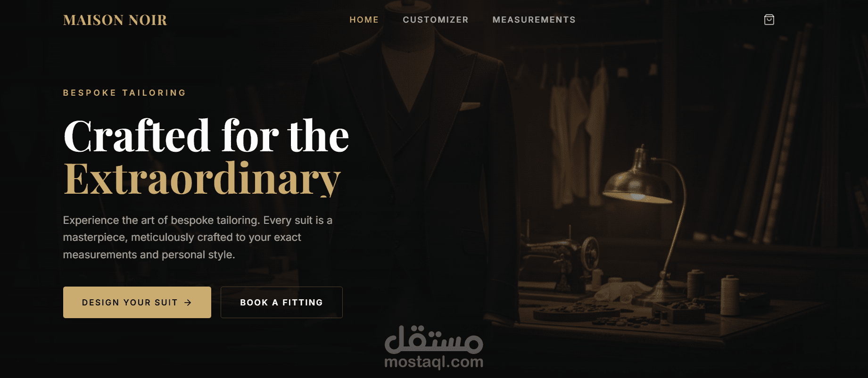The image size is (868, 378).
Task: Click the BESPOKE TAILORING label
Action: (x=125, y=93)
